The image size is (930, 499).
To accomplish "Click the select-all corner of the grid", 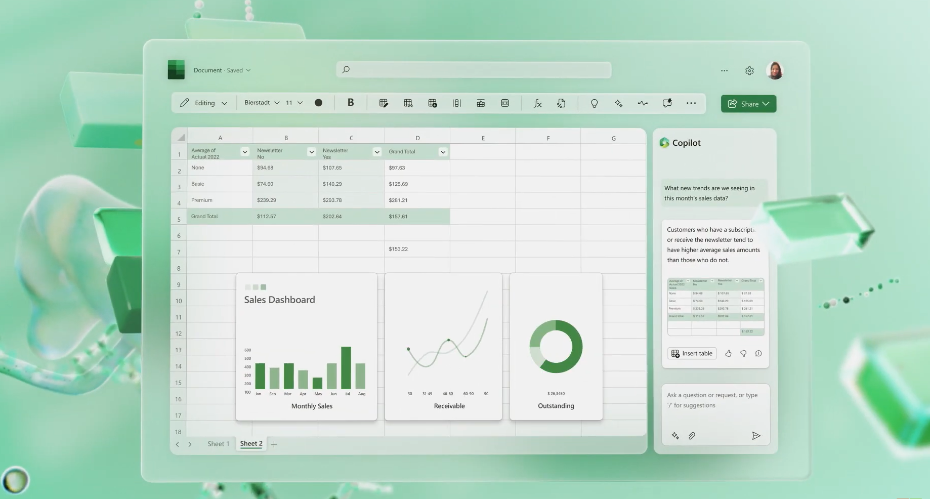I will (179, 137).
